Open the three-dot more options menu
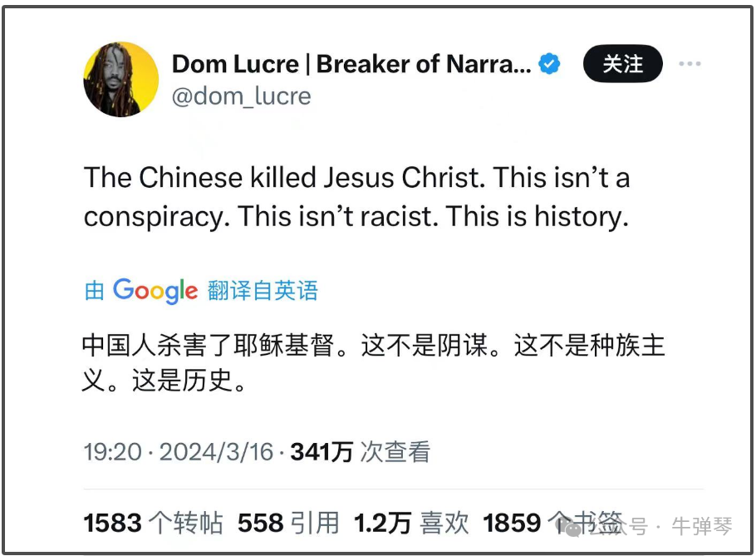Image resolution: width=756 pixels, height=556 pixels. pos(690,65)
